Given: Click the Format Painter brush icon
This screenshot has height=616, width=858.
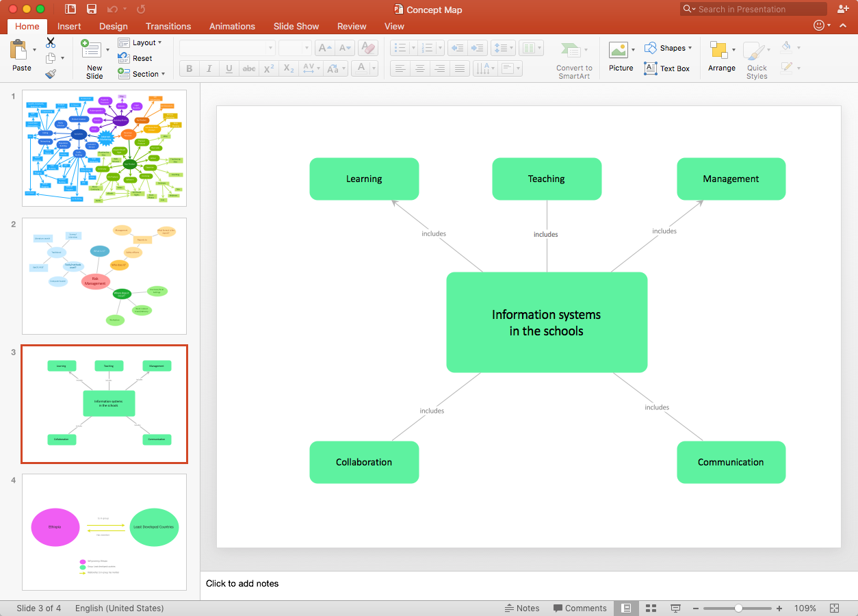Looking at the screenshot, I should [51, 74].
